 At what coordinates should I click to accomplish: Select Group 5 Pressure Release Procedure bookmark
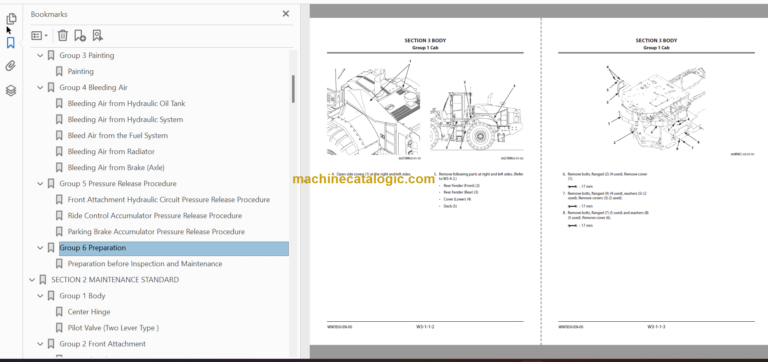coord(118,184)
